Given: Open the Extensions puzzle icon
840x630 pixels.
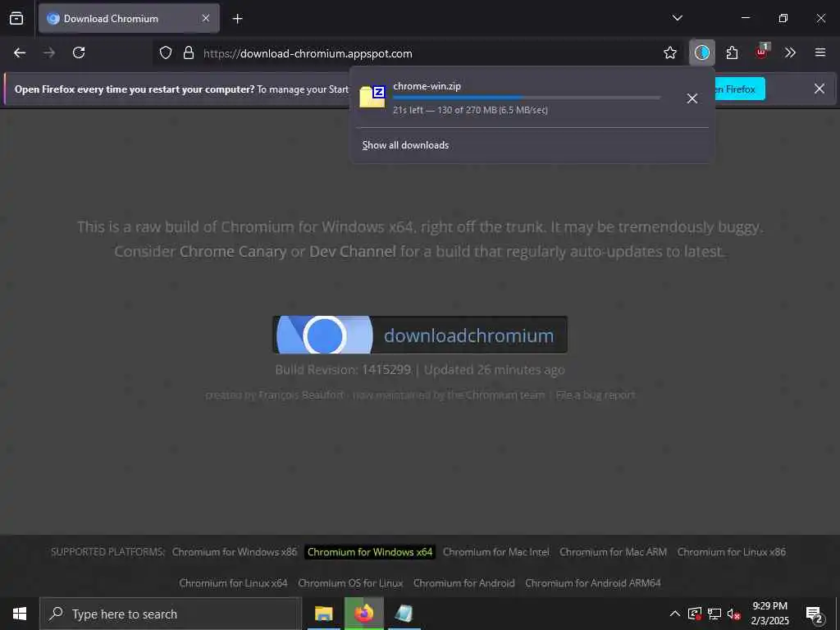Looking at the screenshot, I should (x=732, y=52).
